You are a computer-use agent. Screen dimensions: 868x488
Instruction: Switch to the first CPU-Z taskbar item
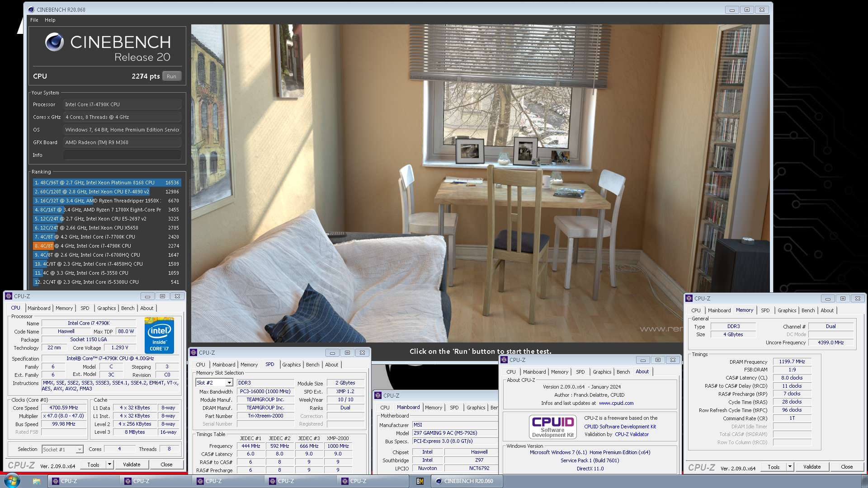pyautogui.click(x=83, y=481)
